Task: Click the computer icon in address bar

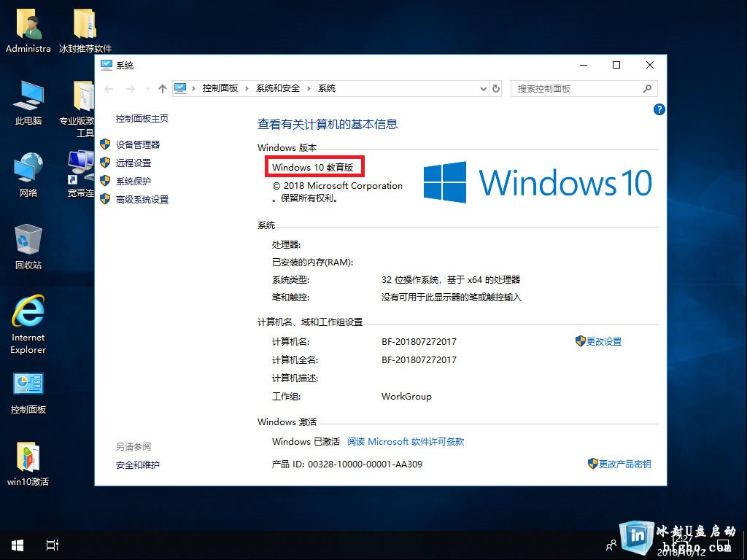Action: pos(180,88)
